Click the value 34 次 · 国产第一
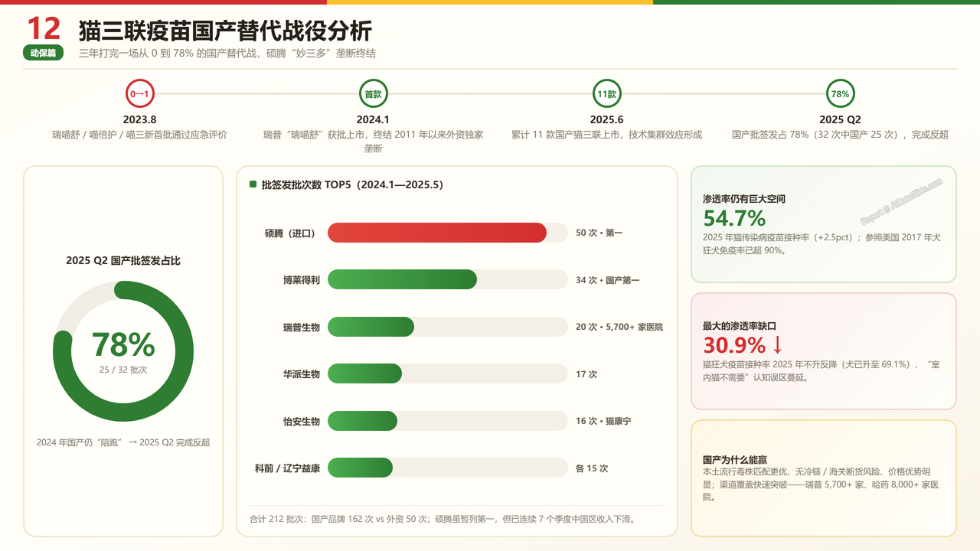980x551 pixels. pyautogui.click(x=607, y=280)
